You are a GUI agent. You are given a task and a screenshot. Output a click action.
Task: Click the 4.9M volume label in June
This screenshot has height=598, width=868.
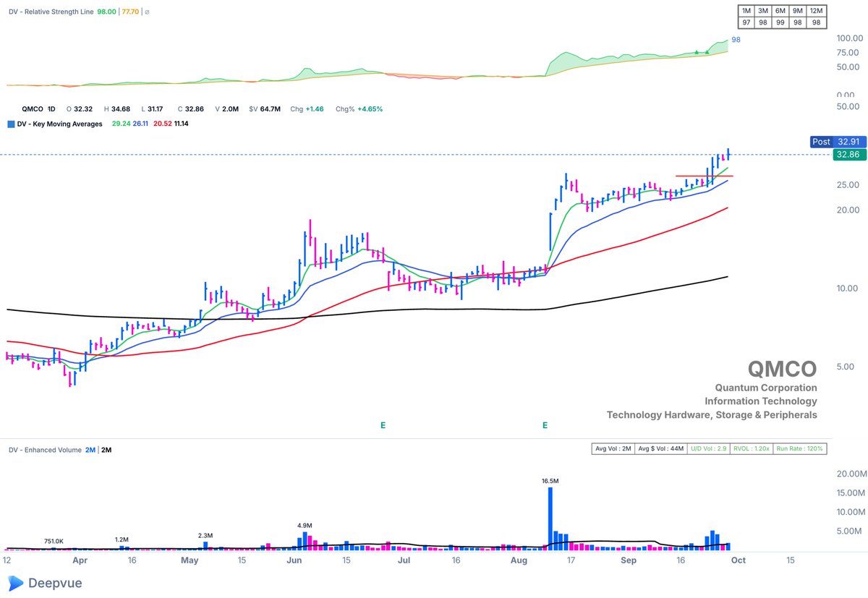coord(305,526)
